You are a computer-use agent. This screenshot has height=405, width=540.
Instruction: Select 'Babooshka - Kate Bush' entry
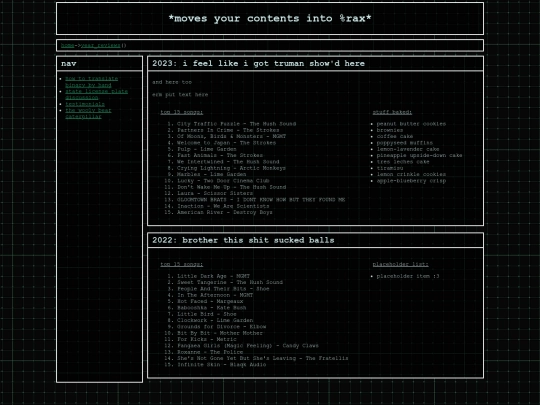click(x=211, y=308)
